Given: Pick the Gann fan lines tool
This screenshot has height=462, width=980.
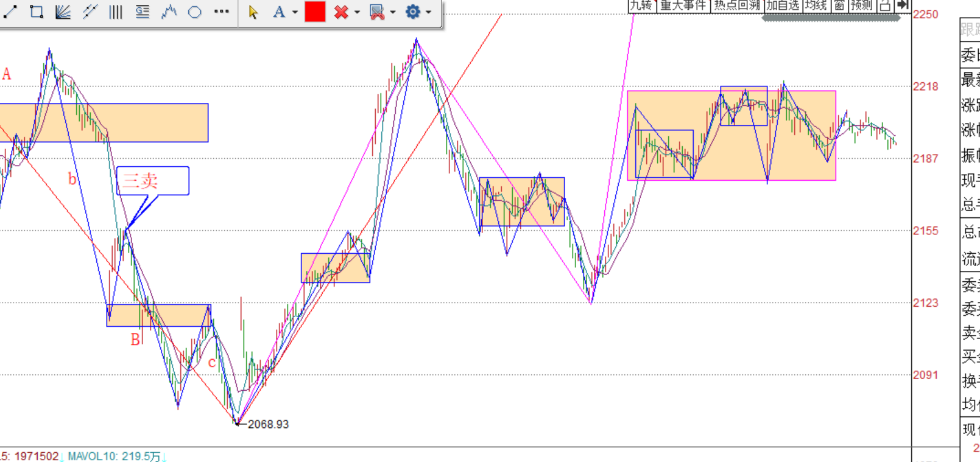Looking at the screenshot, I should [x=63, y=12].
